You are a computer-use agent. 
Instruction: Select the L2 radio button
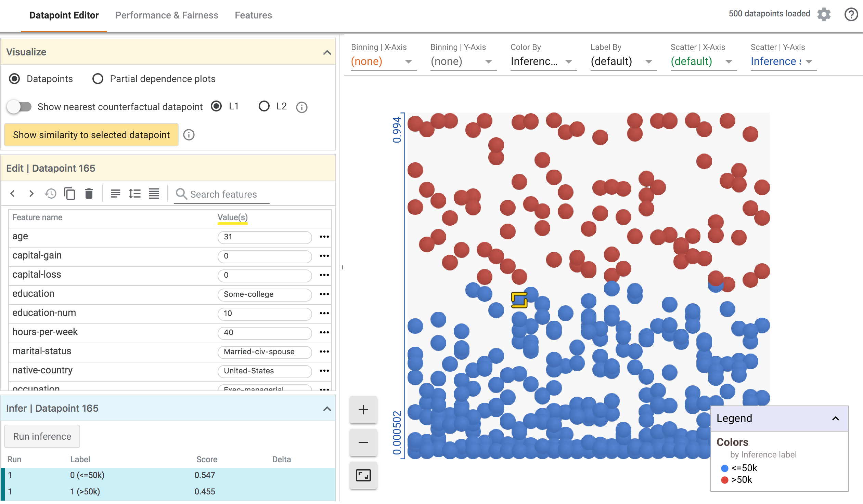tap(264, 107)
